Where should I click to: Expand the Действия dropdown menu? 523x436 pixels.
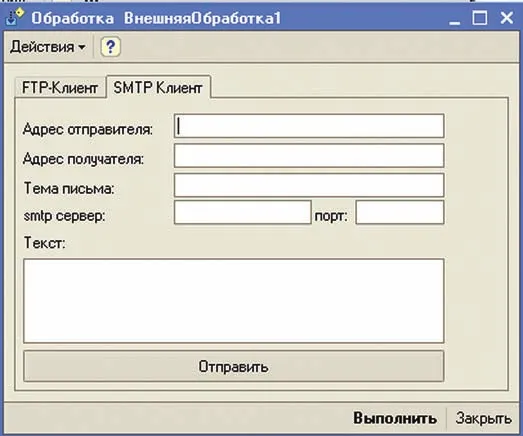coord(47,47)
